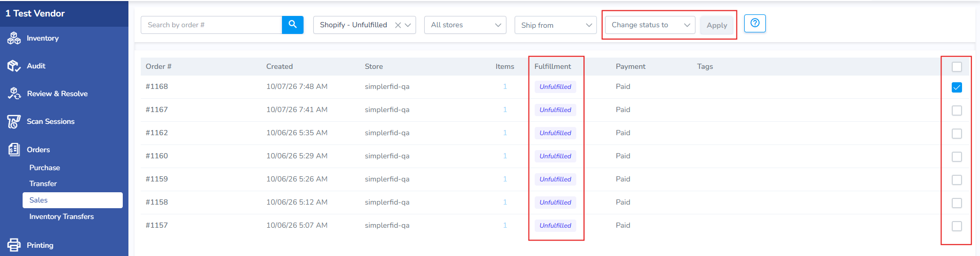Open items link for order #1167
980x256 pixels.
point(505,109)
